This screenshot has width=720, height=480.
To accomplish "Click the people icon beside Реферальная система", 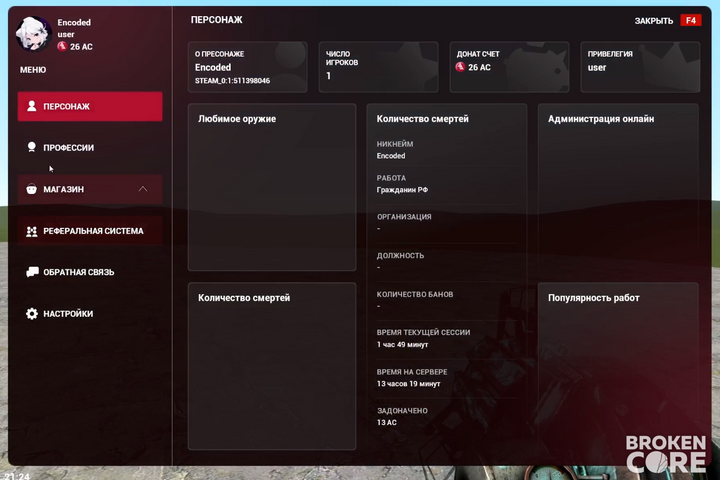I will (32, 231).
